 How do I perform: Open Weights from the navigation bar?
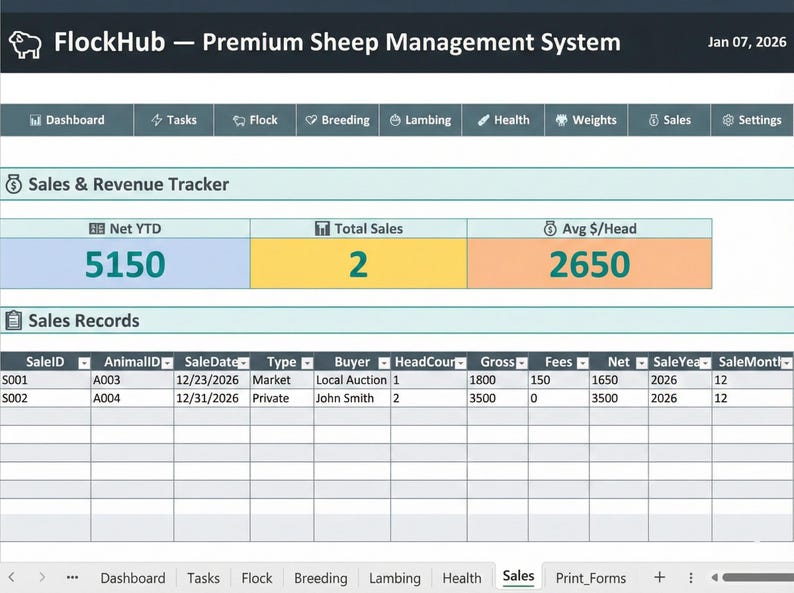point(586,120)
